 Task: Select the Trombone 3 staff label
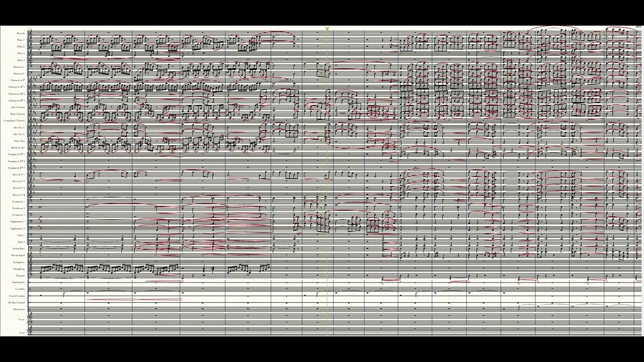coord(19,215)
